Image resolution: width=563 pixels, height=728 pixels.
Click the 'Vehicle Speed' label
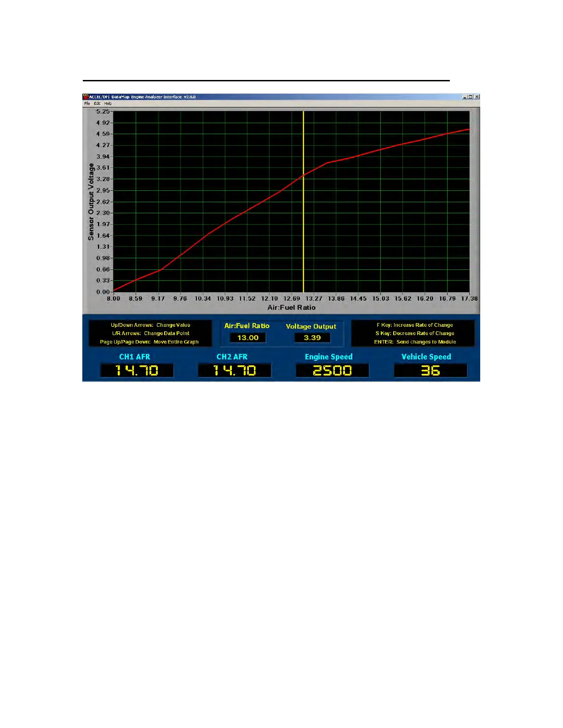[x=426, y=357]
